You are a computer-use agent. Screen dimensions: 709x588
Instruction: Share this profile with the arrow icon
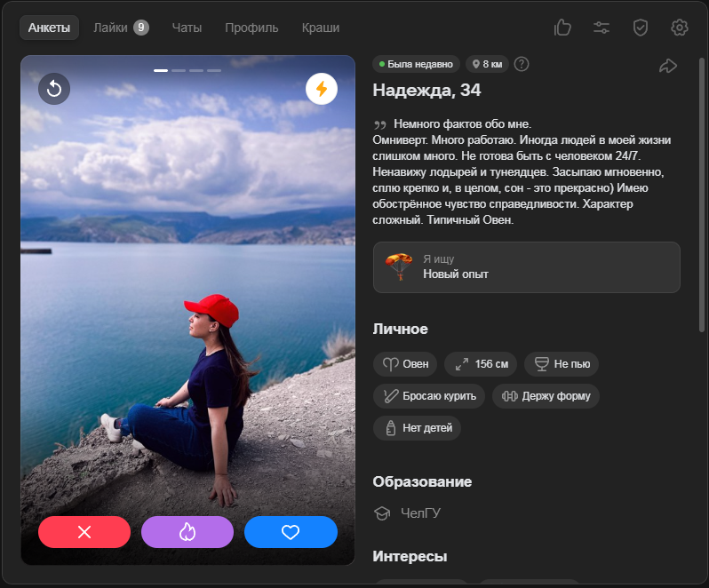tap(668, 65)
